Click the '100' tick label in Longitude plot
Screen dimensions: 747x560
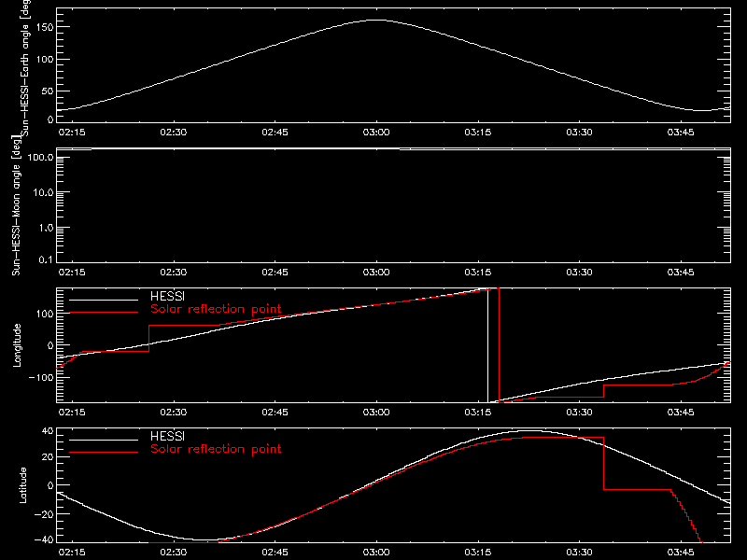point(45,314)
